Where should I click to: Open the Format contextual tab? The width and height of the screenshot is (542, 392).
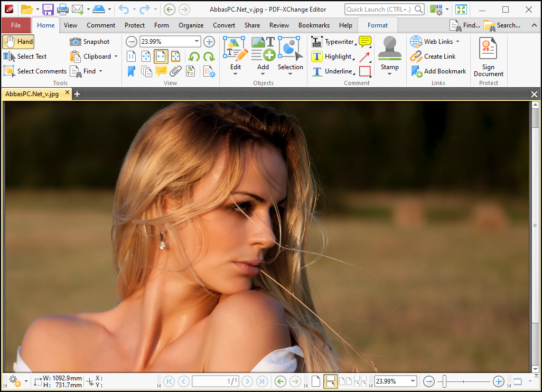coord(378,25)
